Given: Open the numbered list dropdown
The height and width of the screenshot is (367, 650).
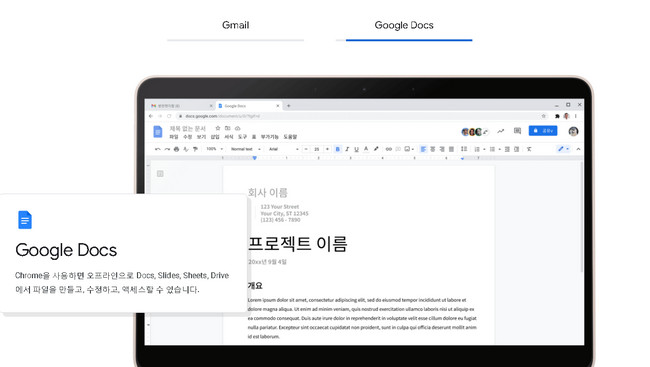Looking at the screenshot, I should (479, 149).
